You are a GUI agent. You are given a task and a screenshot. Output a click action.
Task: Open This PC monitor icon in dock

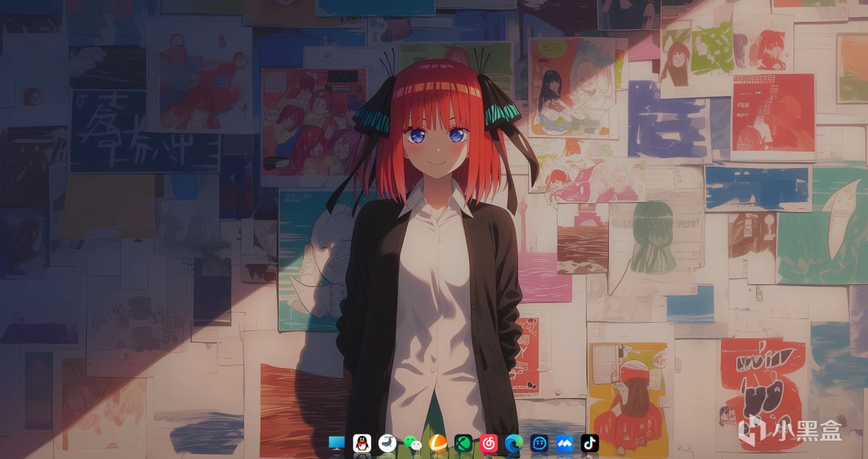coord(336,443)
